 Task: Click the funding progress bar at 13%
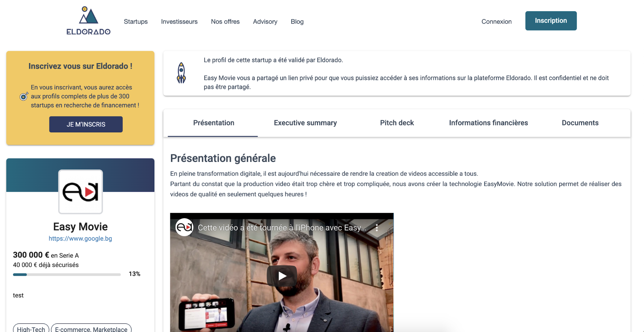(x=67, y=275)
